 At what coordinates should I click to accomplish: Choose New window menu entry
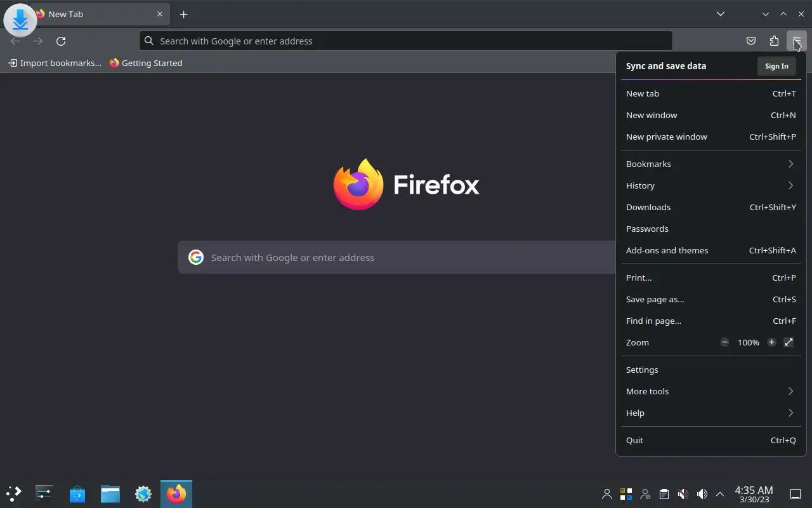tap(710, 115)
